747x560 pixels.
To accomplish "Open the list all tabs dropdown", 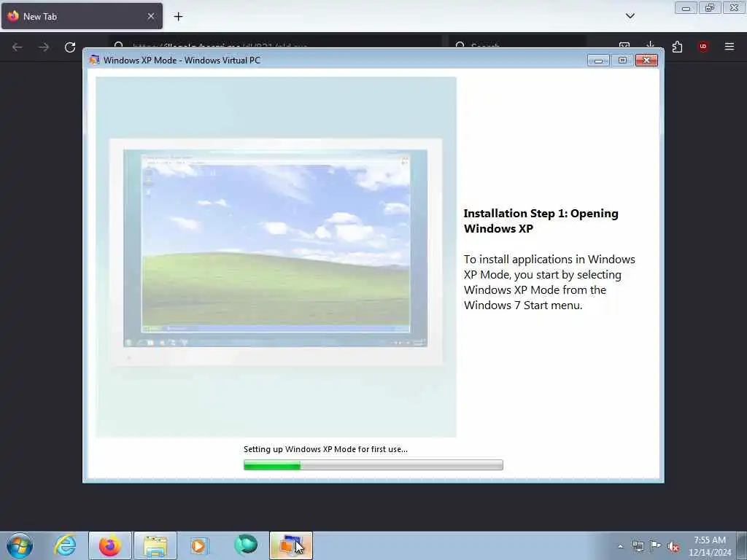I will (630, 16).
